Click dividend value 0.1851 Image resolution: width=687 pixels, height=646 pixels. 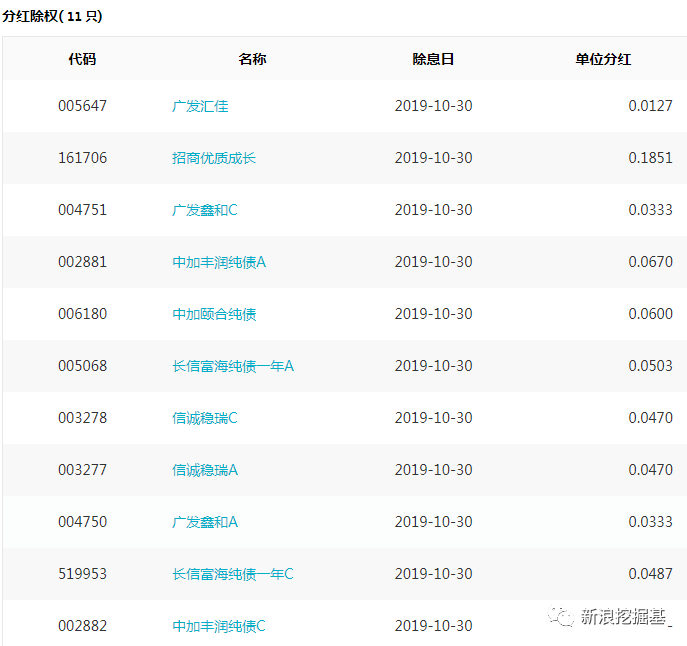click(651, 158)
